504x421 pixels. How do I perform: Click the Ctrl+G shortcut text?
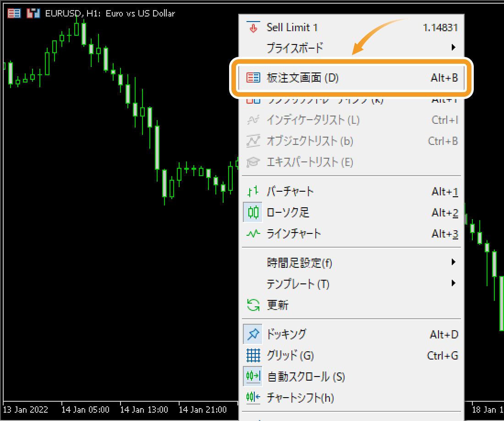pyautogui.click(x=442, y=356)
